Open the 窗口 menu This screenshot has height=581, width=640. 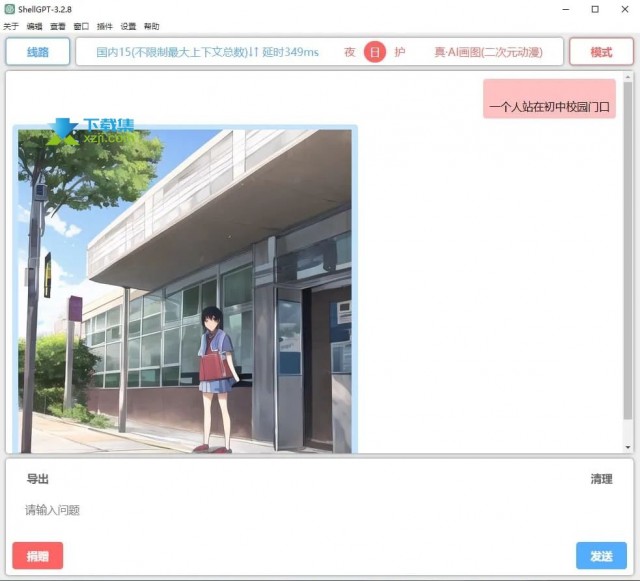81,26
